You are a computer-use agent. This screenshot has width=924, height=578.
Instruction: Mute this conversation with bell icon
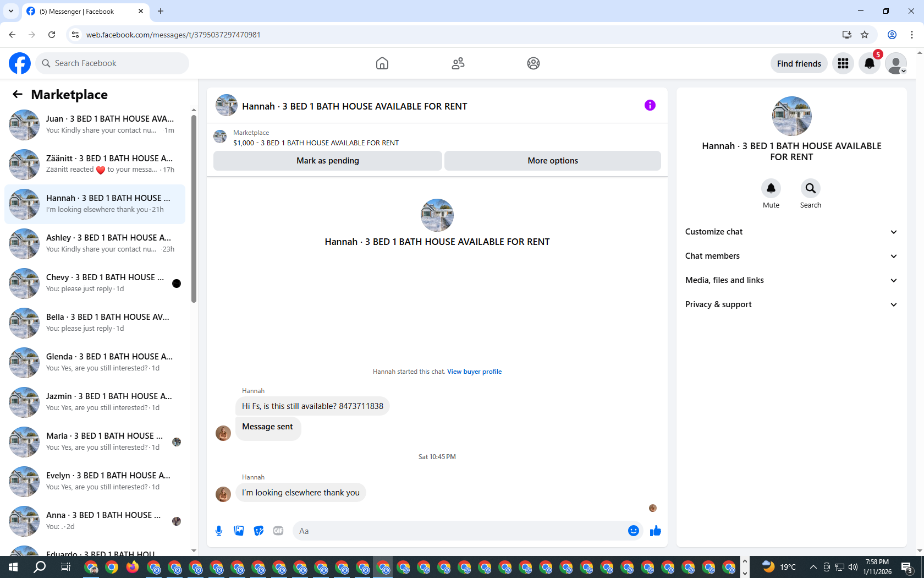pyautogui.click(x=771, y=188)
